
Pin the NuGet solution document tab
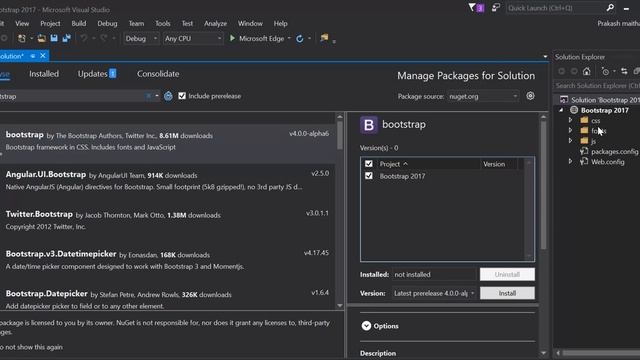click(x=33, y=56)
